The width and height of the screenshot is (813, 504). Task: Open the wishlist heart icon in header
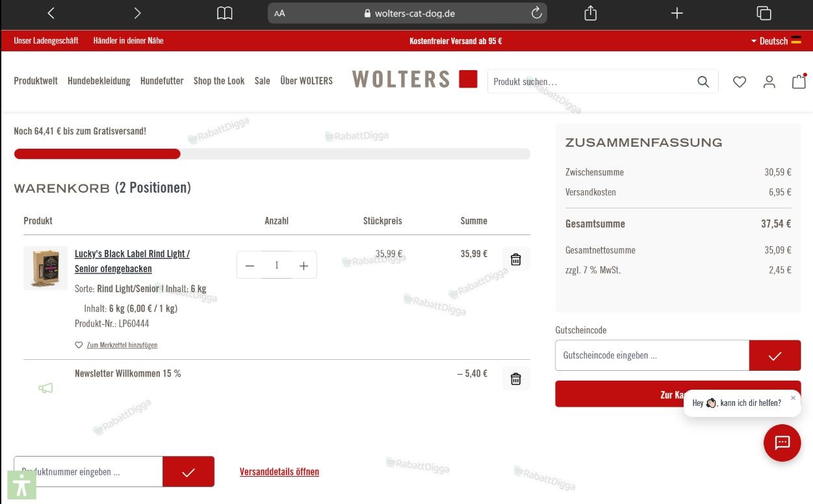click(740, 82)
